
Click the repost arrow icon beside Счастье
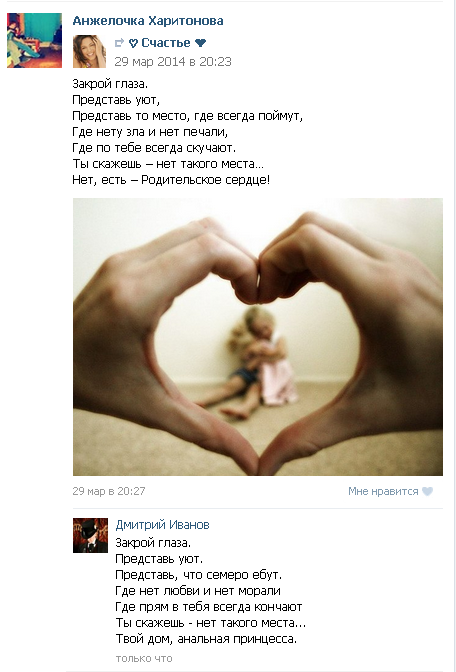120,42
